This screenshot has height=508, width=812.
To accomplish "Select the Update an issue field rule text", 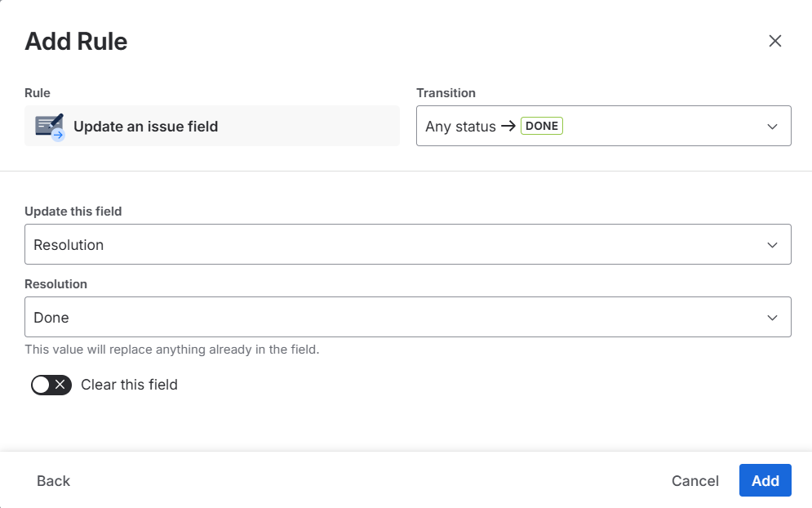I will [x=145, y=127].
